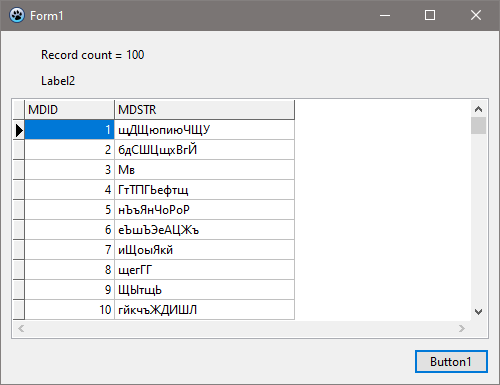Click the horizontal scrollbar left arrow

tap(21, 329)
